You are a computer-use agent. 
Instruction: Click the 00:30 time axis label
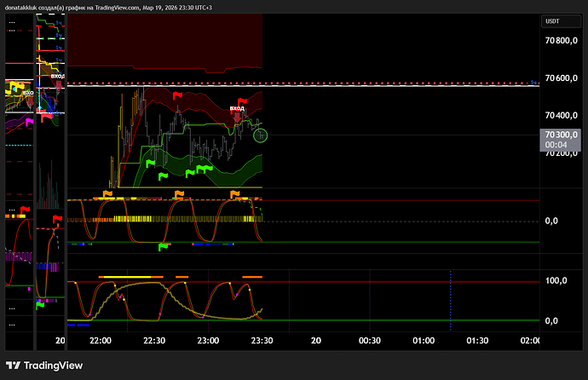pos(369,340)
